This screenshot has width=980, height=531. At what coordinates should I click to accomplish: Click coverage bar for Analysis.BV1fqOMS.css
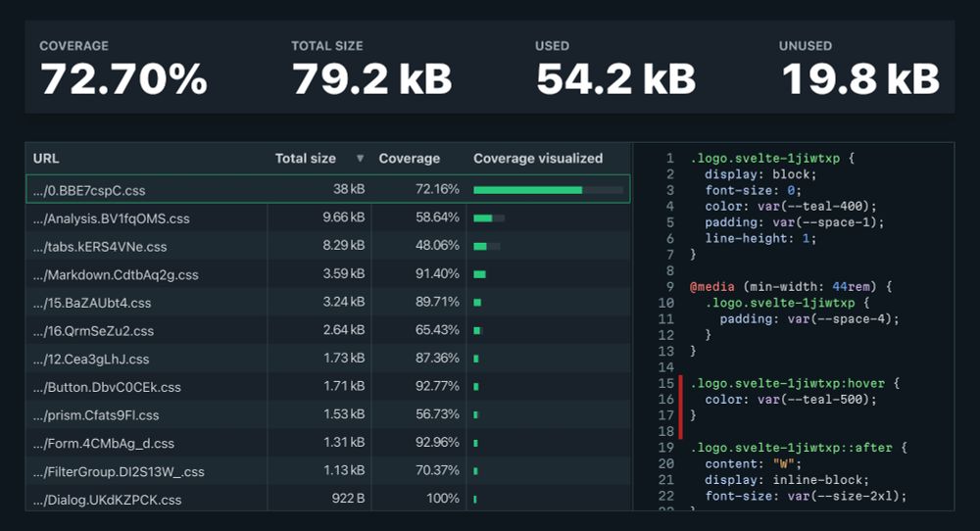point(489,218)
